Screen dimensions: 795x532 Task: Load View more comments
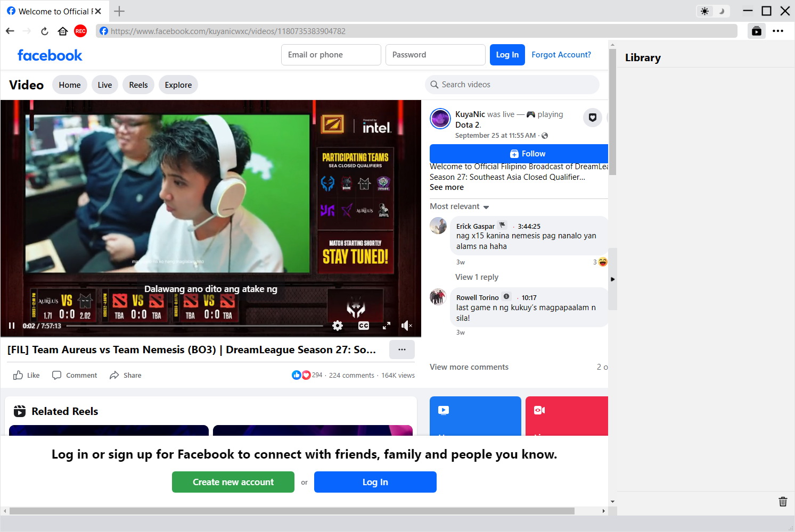click(469, 367)
